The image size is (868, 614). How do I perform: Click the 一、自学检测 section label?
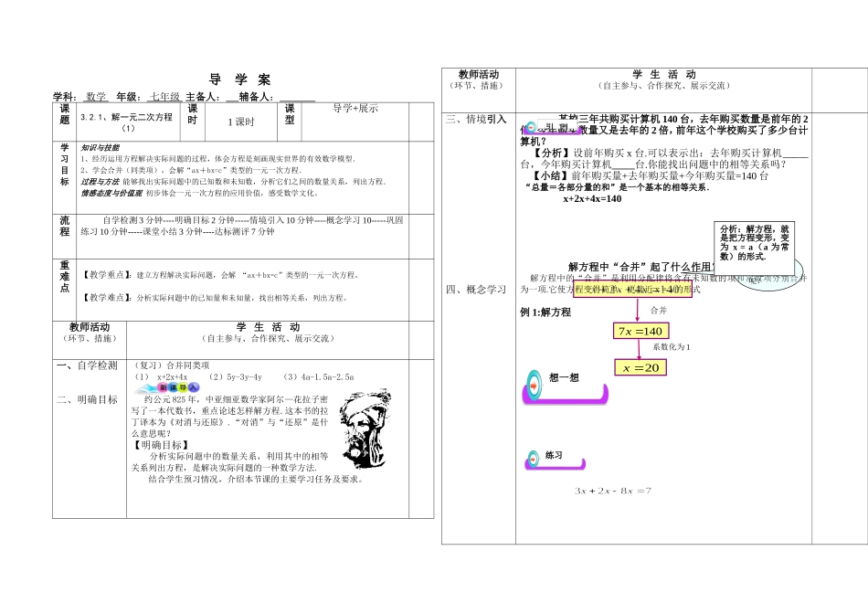coord(87,365)
